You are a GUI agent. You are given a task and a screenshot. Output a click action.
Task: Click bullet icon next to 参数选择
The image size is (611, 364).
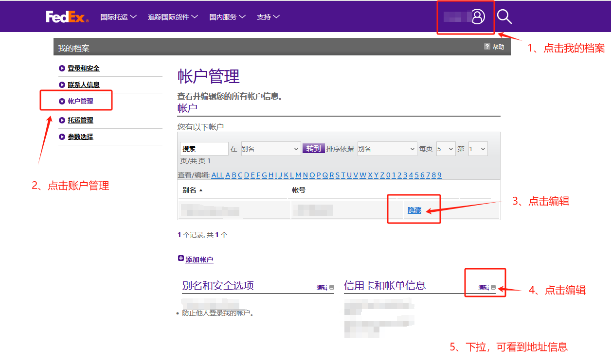click(62, 137)
